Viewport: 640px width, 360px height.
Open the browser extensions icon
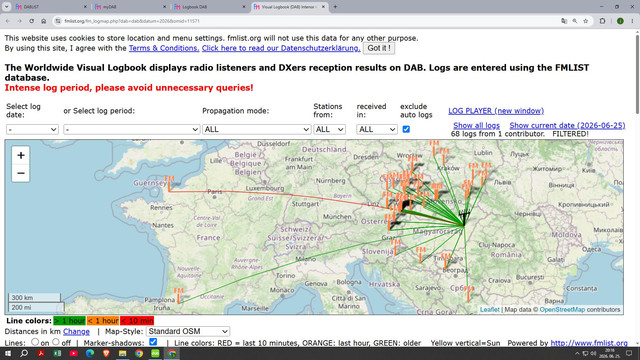(x=602, y=21)
